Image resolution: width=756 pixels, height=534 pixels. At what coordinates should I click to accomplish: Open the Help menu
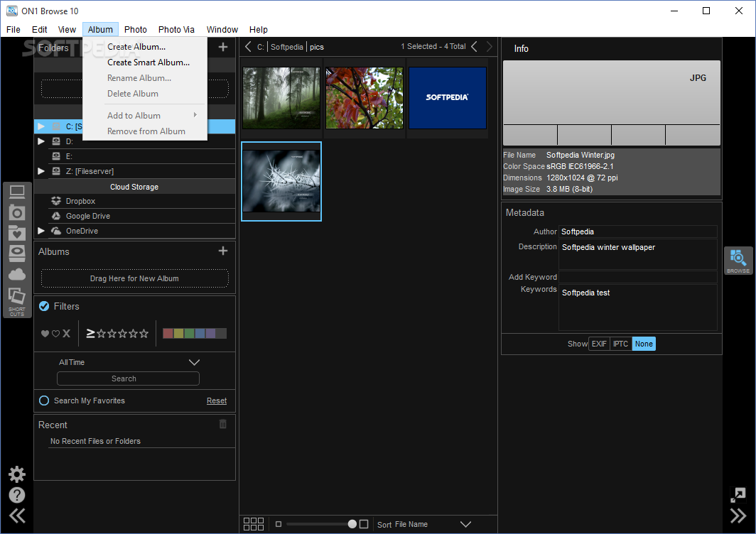point(259,29)
